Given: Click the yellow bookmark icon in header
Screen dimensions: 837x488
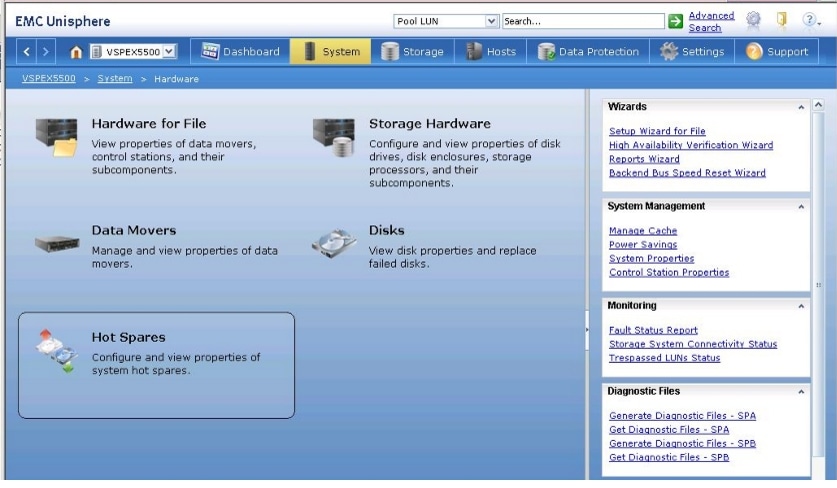Looking at the screenshot, I should pos(781,20).
